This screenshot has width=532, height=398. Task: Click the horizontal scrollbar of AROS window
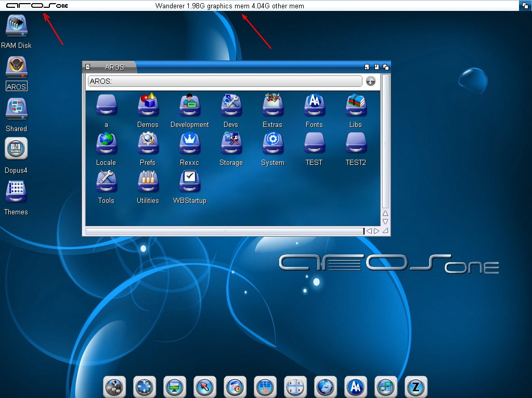click(225, 231)
